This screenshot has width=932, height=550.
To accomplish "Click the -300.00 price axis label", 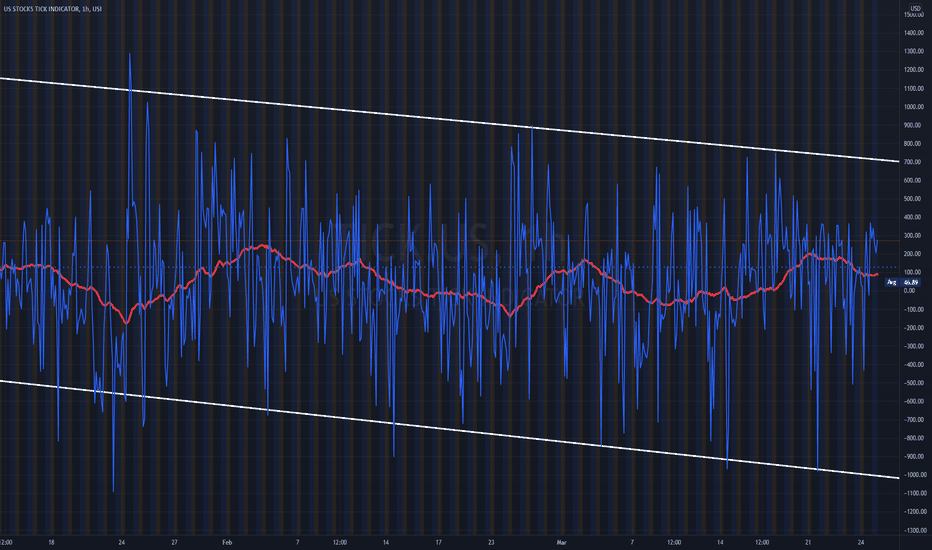I will (x=914, y=346).
